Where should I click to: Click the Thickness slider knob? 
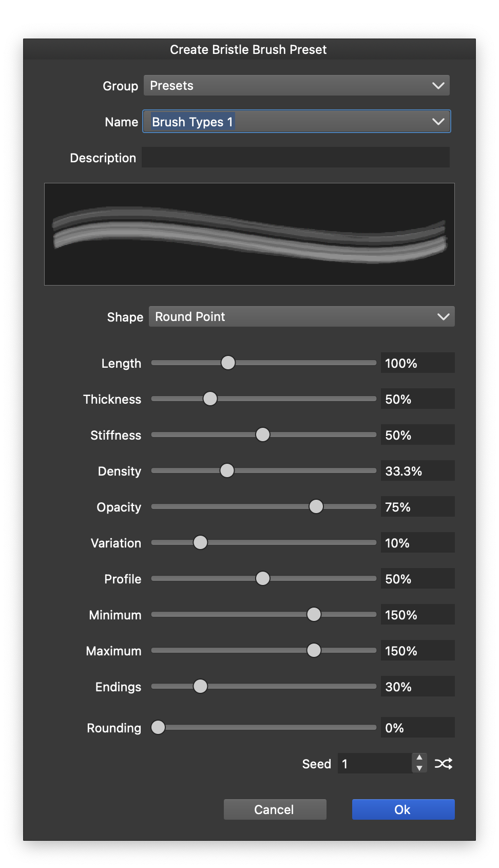pos(210,399)
